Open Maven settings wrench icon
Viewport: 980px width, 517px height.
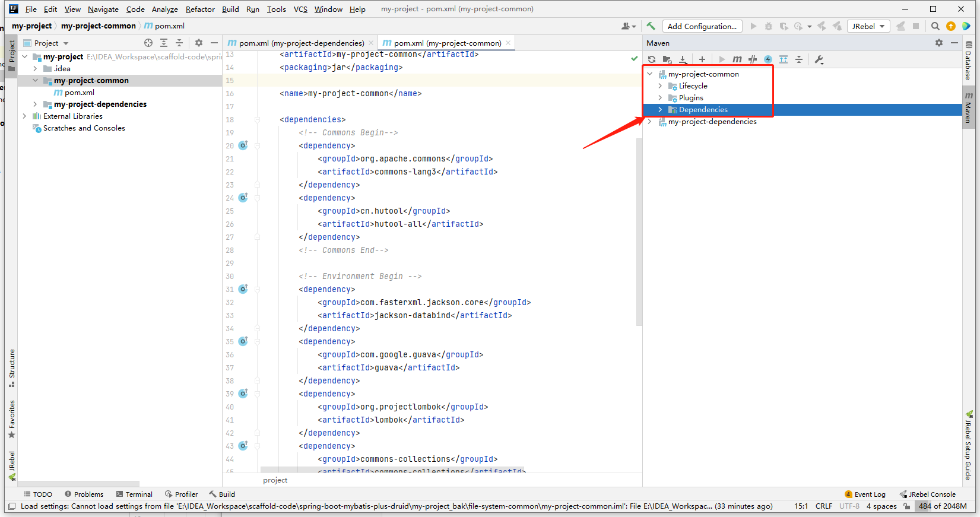point(819,59)
